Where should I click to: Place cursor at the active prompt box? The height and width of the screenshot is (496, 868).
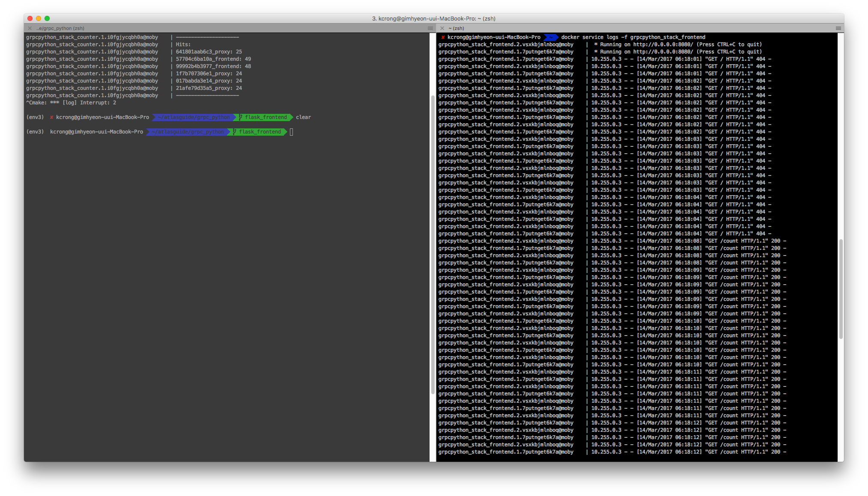(291, 132)
